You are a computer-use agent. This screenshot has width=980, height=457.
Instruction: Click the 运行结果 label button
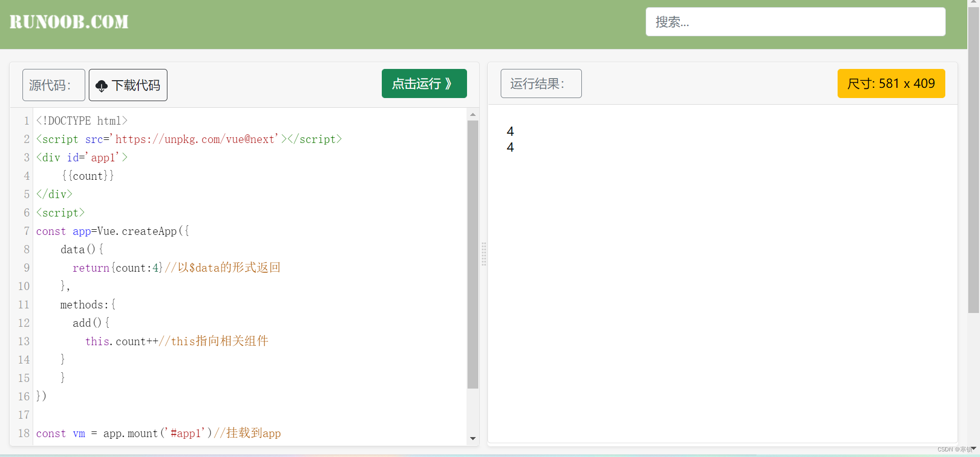tap(541, 83)
